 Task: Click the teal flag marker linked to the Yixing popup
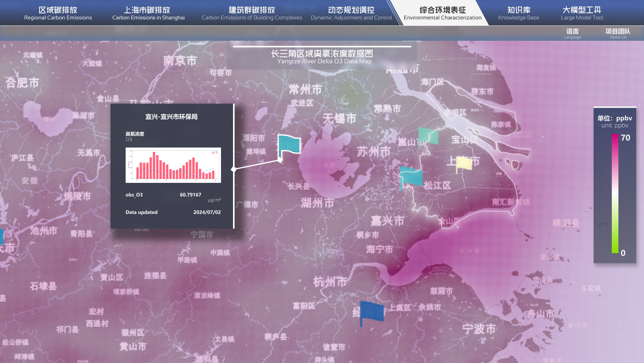coord(289,145)
